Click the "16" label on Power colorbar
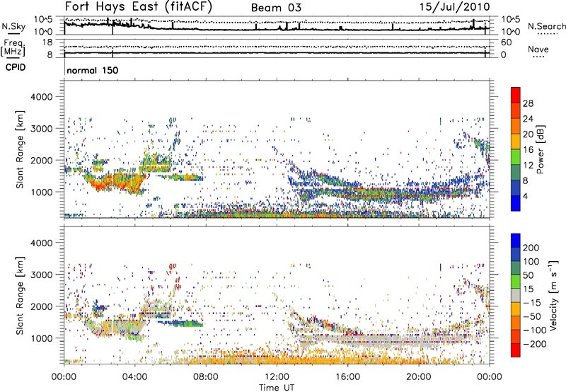This screenshot has width=566, height=392. click(x=528, y=150)
